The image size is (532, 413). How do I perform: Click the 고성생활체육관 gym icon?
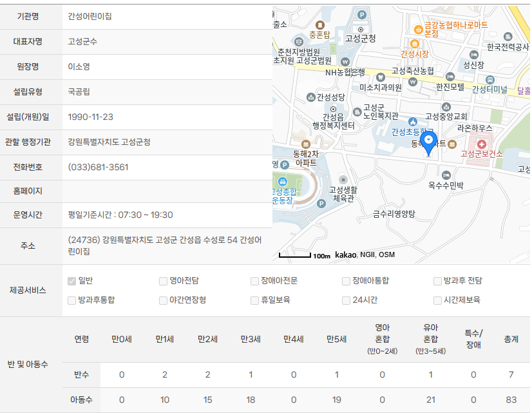pyautogui.click(x=343, y=179)
